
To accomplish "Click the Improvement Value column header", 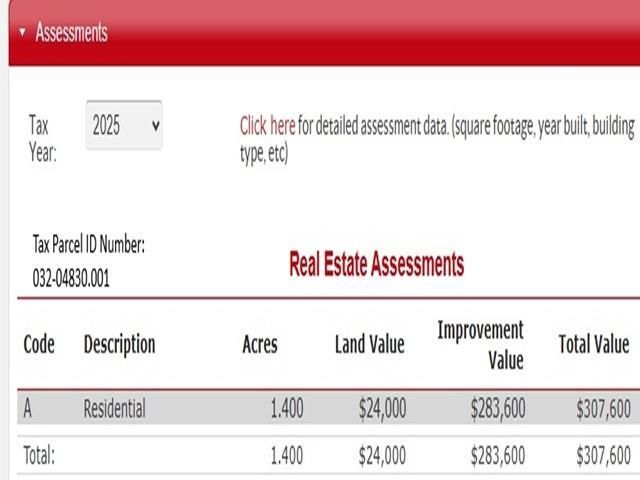I will pyautogui.click(x=480, y=344).
